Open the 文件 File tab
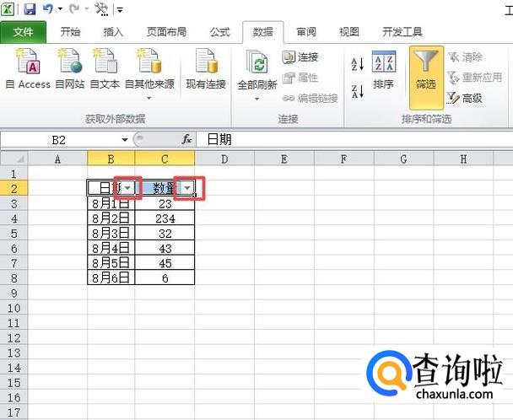The width and height of the screenshot is (513, 420). coord(24,32)
